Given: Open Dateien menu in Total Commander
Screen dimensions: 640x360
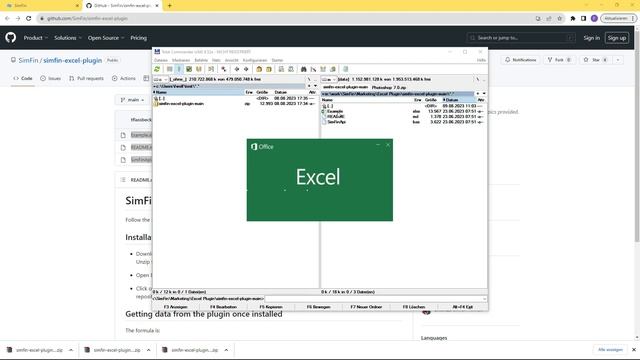Looking at the screenshot, I should [161, 60].
